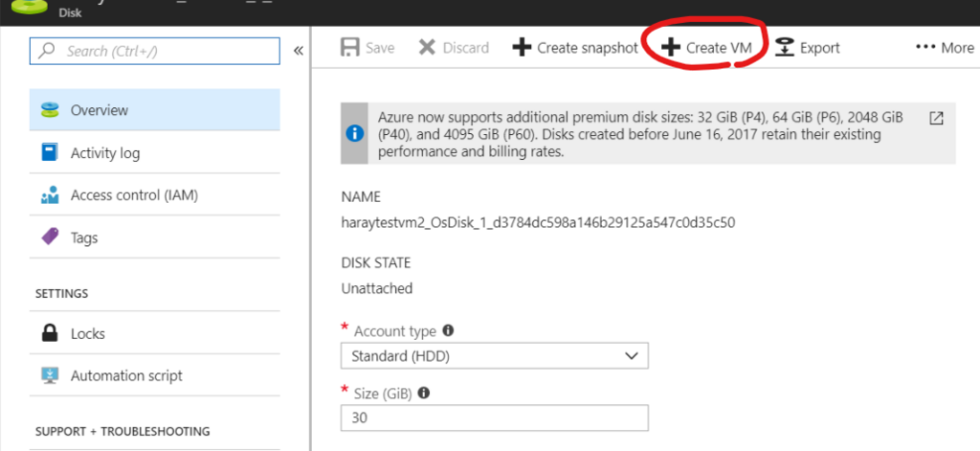Focus the Search (Ctrl+/) field

[x=154, y=51]
